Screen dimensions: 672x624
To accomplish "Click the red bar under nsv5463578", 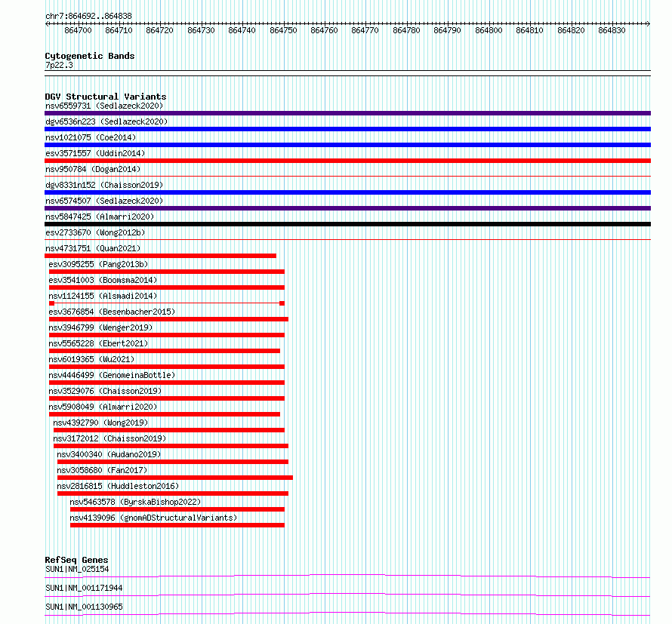I will (x=177, y=509).
